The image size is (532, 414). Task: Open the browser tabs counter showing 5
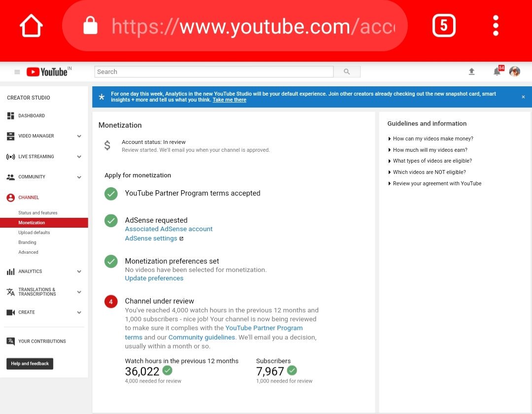point(444,26)
